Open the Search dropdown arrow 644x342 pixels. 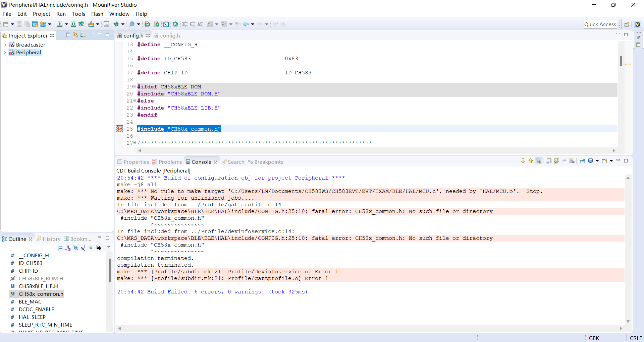(139, 24)
